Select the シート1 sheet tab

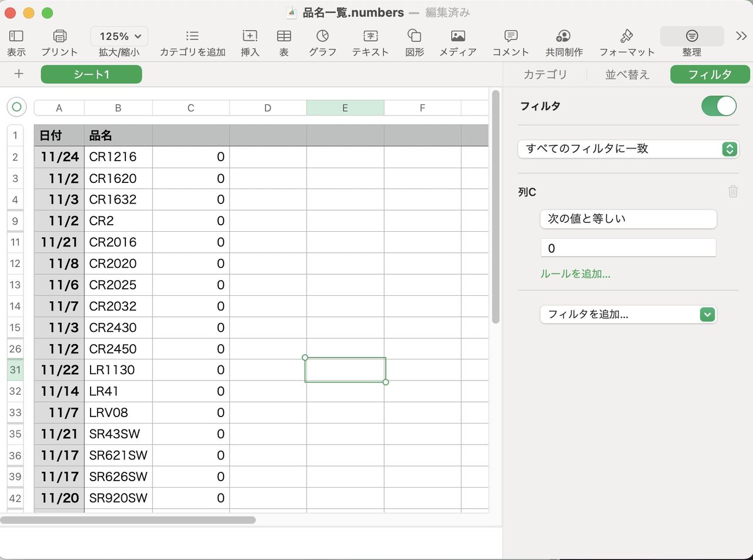(x=91, y=74)
